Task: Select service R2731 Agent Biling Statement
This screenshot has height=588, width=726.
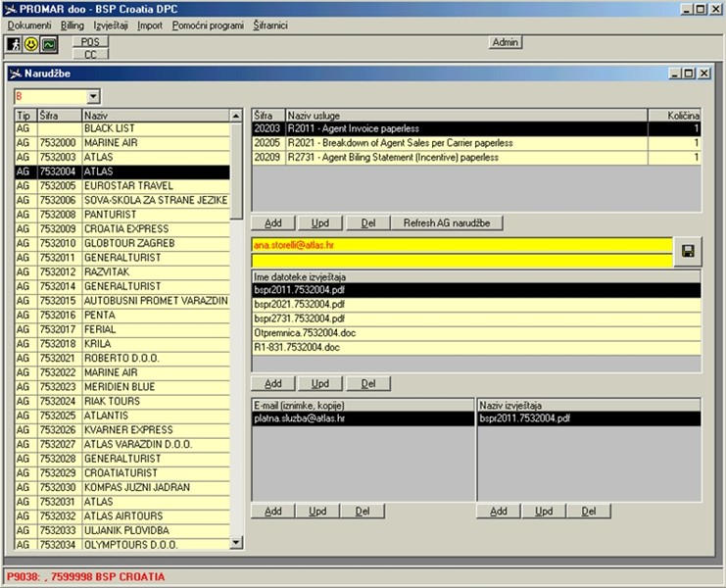Action: point(476,158)
